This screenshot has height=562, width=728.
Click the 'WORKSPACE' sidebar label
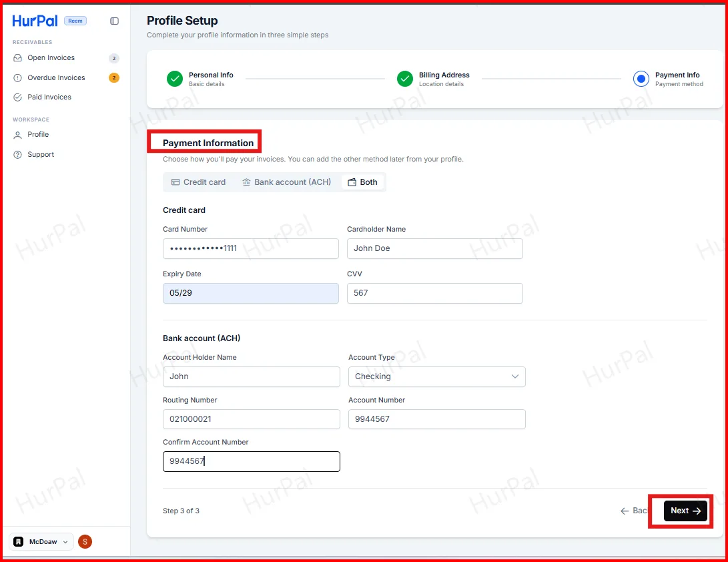coord(31,120)
